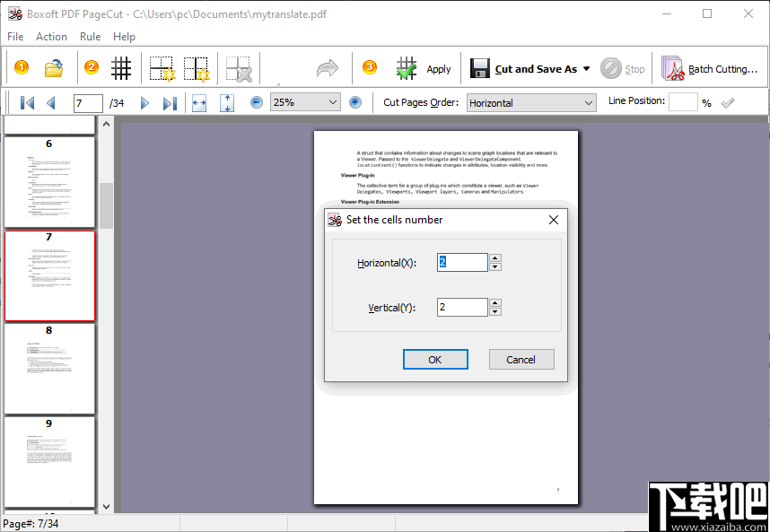Select the grid cells tool
770x532 pixels.
(x=121, y=67)
